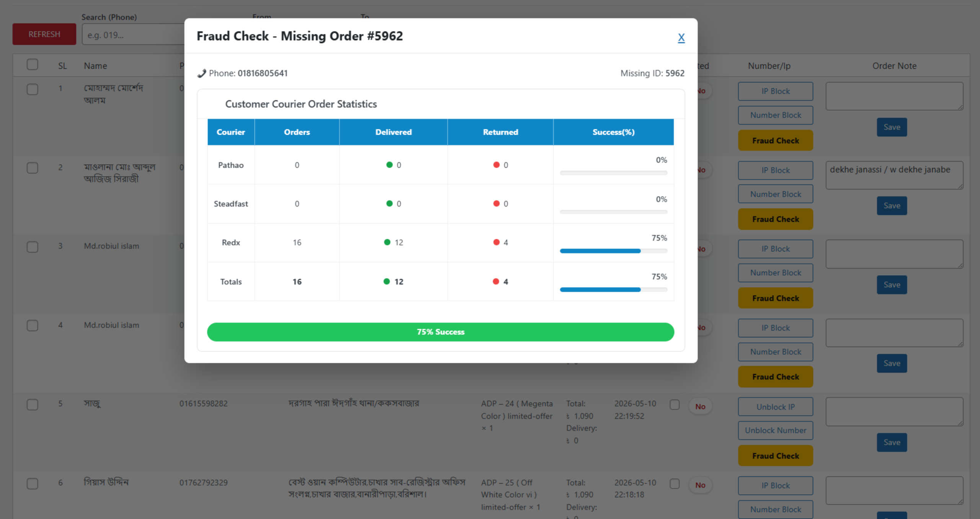Image resolution: width=980 pixels, height=519 pixels.
Task: Click Number Block in row 2
Action: click(x=776, y=194)
